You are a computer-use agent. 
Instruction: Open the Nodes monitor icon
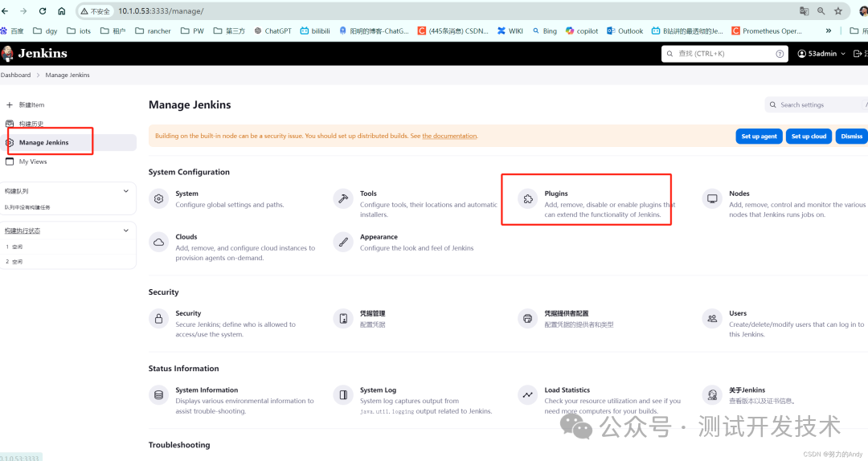pos(712,198)
